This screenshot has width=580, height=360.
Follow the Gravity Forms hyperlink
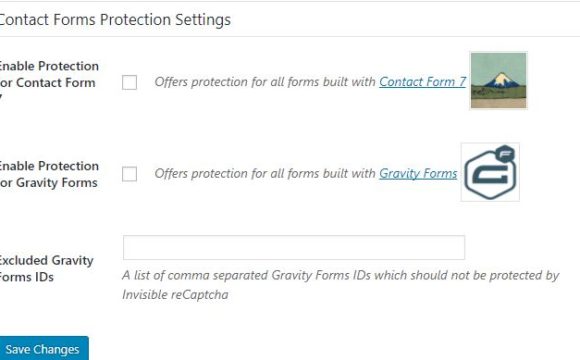point(418,174)
